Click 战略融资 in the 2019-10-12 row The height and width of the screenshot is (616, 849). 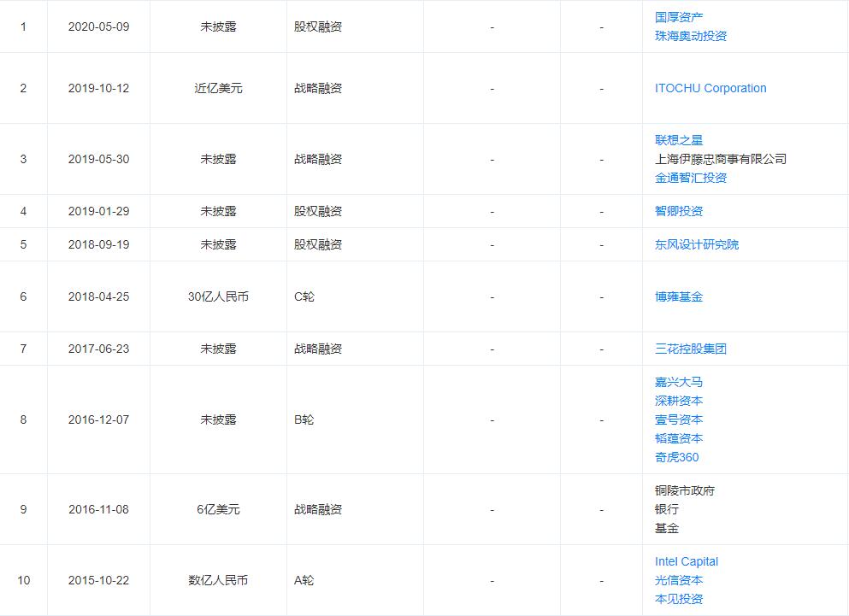(x=318, y=88)
